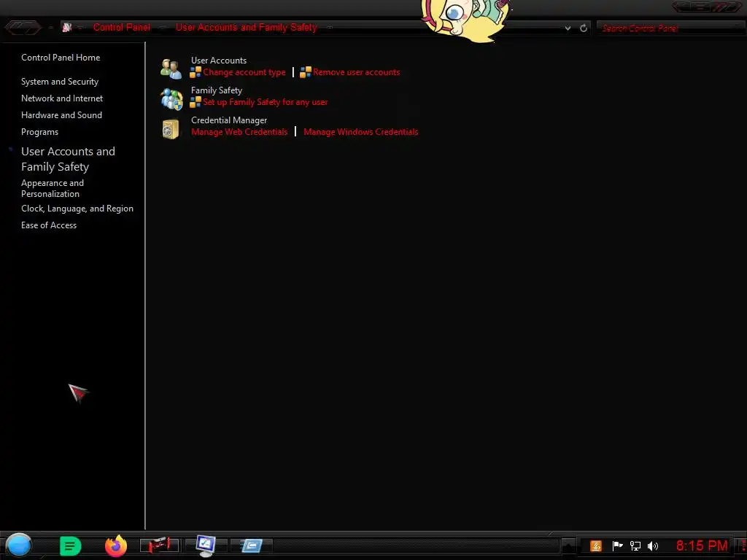Open the Credential Manager heading
Image resolution: width=747 pixels, height=560 pixels.
pyautogui.click(x=228, y=120)
